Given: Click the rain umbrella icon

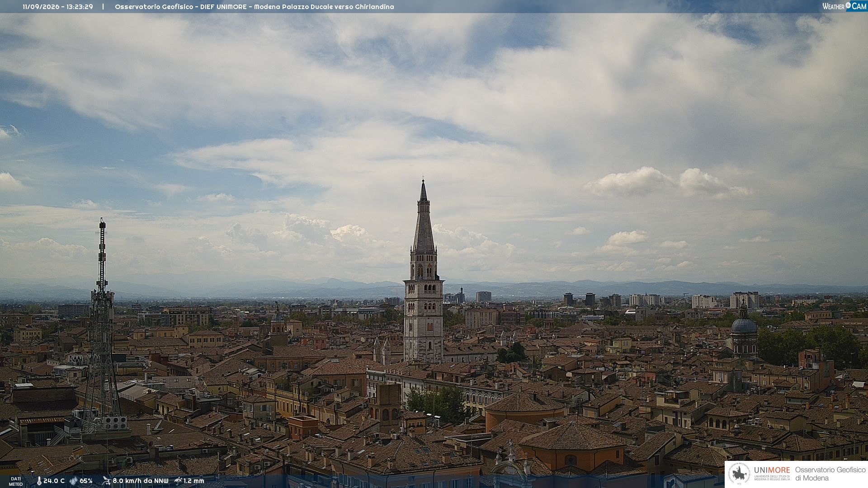Looking at the screenshot, I should 178,481.
